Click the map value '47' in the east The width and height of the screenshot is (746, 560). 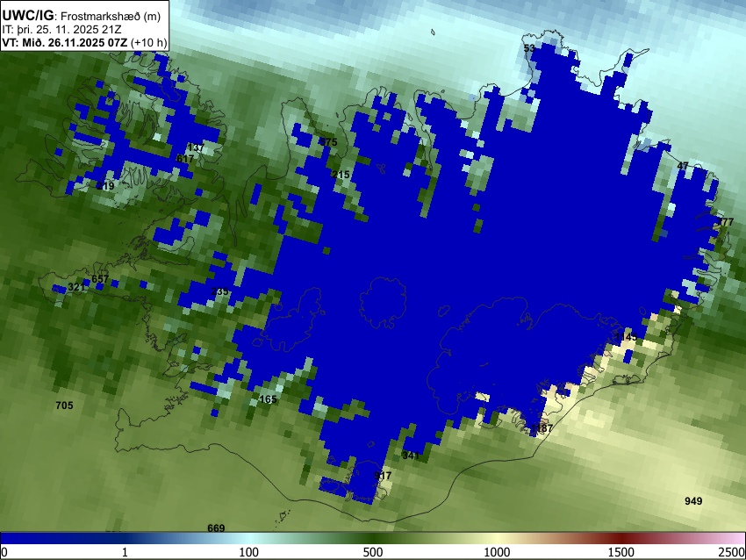tap(683, 166)
